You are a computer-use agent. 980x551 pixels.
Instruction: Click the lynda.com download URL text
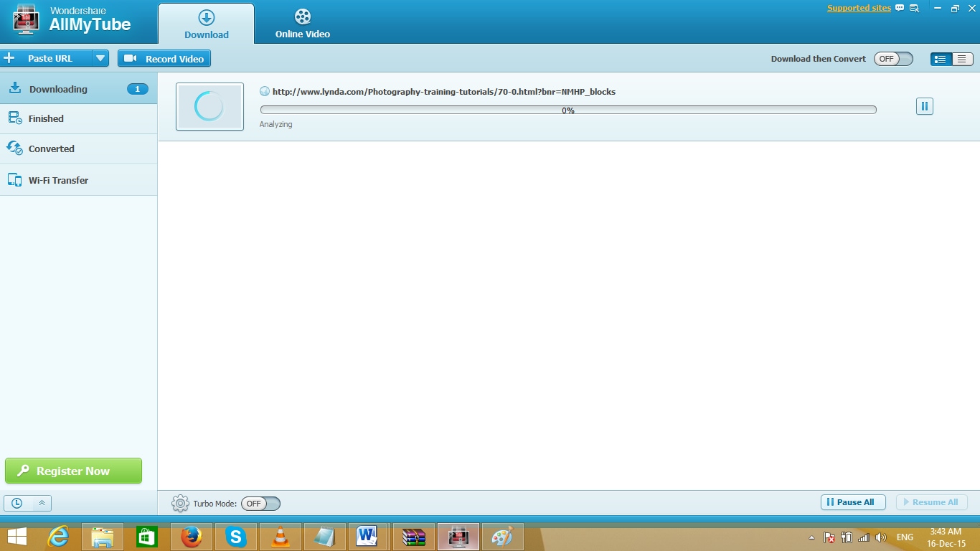point(444,92)
